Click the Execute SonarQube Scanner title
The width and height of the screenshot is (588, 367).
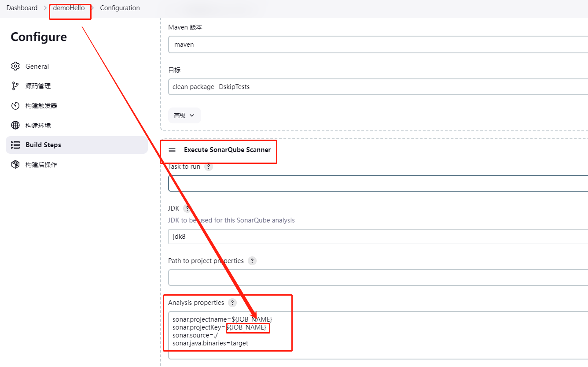click(228, 150)
